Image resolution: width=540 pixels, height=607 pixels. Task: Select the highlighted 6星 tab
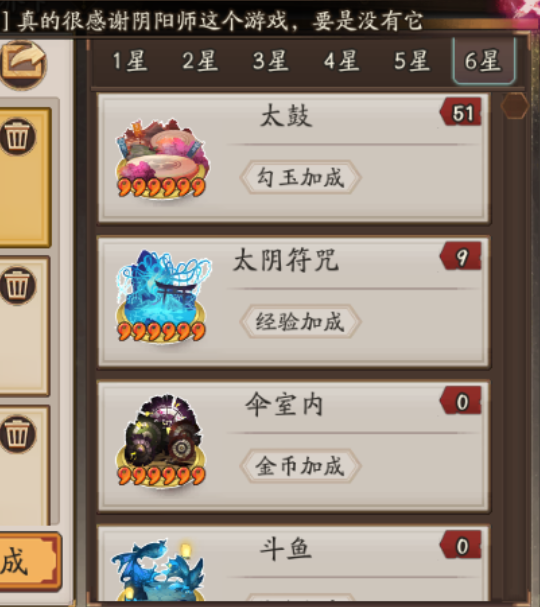point(483,61)
